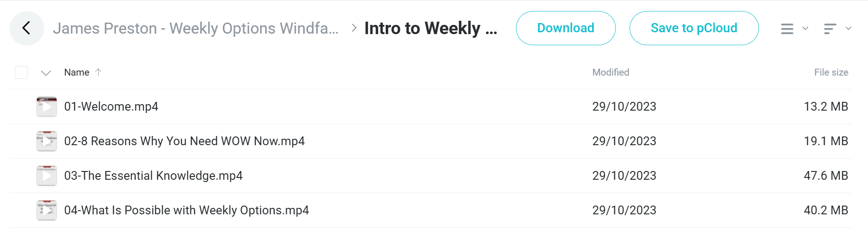
Task: Sort by the Name column header
Action: (76, 72)
